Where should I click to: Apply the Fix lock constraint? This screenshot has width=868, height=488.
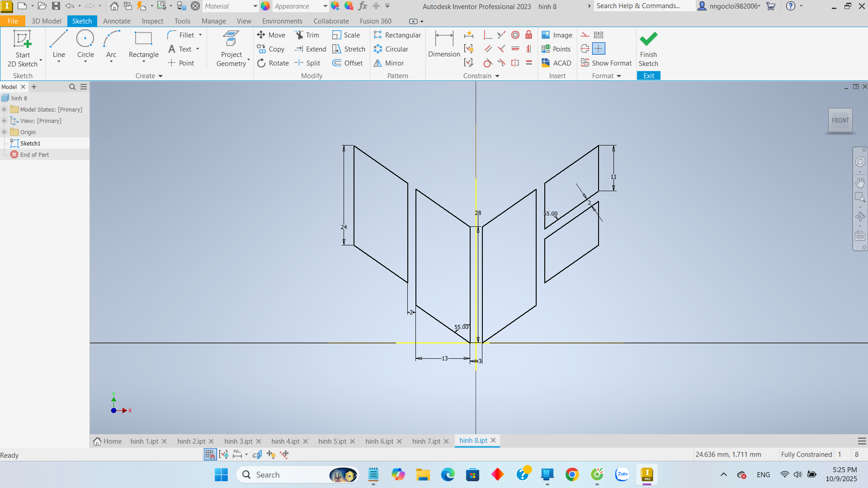528,35
